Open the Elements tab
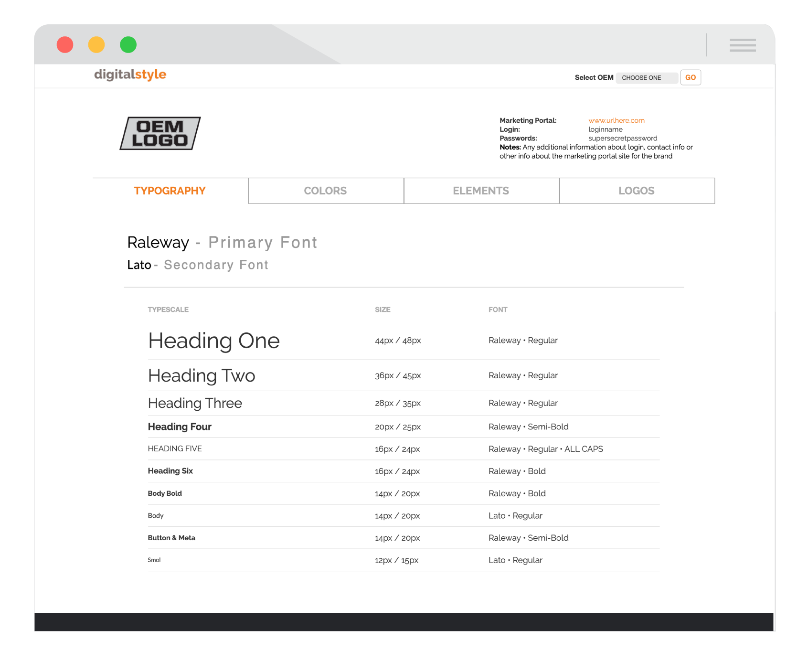This screenshot has height=672, width=808. (x=481, y=191)
